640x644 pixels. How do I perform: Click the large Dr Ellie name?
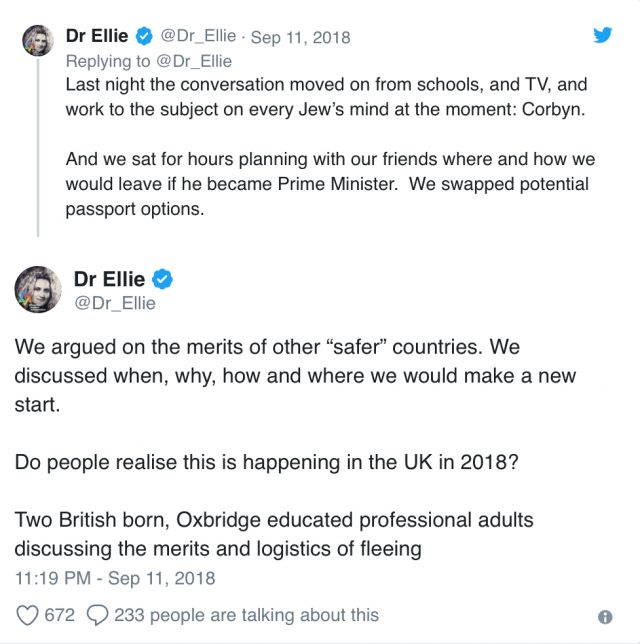(x=110, y=279)
